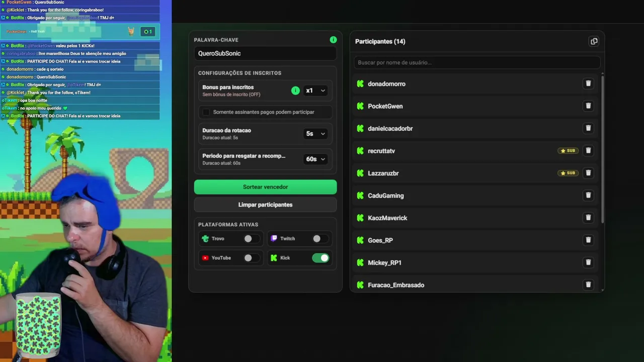The width and height of the screenshot is (644, 362).
Task: Click chat message 'no apoio meu querido'
Action: click(40, 108)
